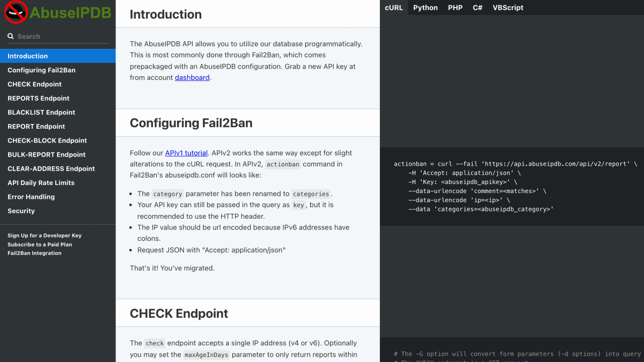Click the inline 'check' code text
Image resolution: width=644 pixels, height=362 pixels.
(x=155, y=343)
